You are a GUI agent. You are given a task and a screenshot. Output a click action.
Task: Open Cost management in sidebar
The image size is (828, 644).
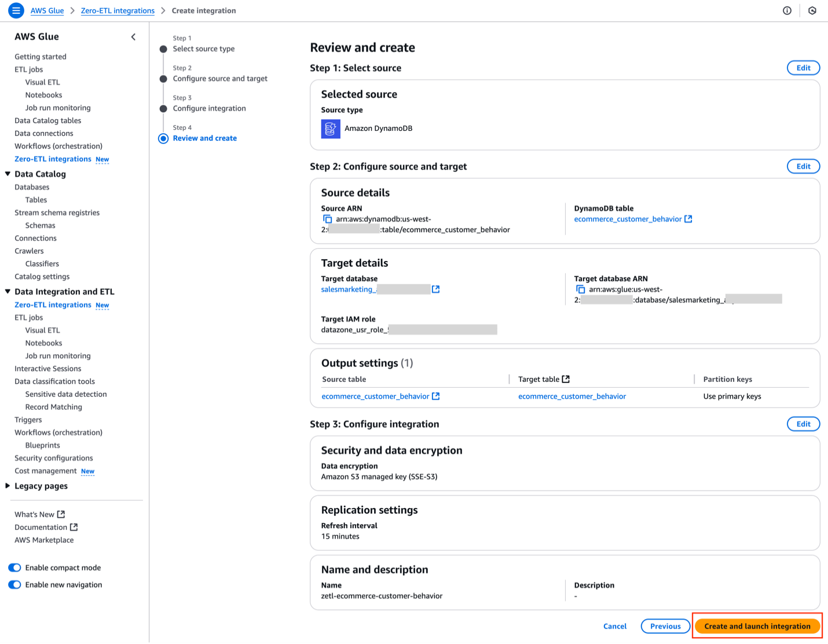click(46, 471)
